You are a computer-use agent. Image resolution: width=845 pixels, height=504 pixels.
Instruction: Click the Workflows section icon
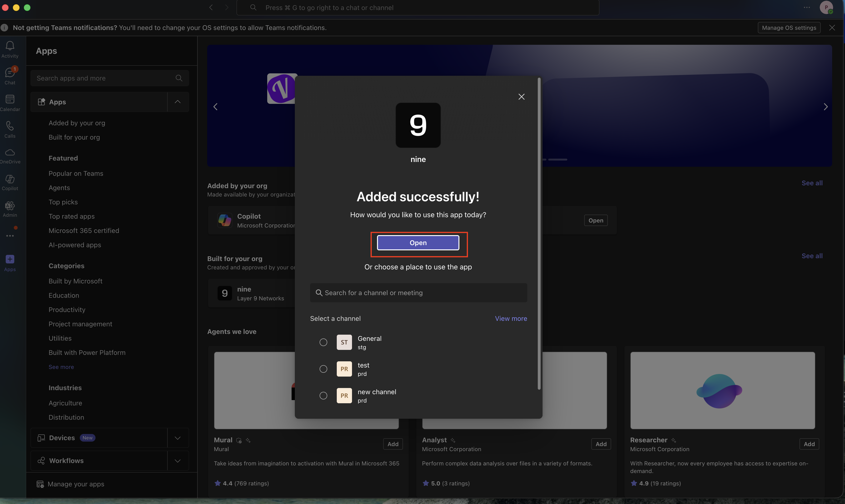click(41, 461)
